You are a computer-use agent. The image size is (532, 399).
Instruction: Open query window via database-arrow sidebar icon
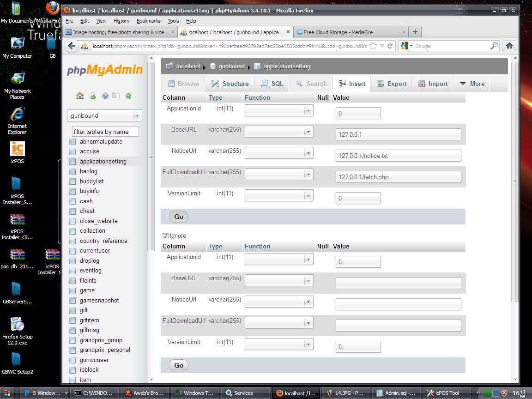click(x=92, y=96)
